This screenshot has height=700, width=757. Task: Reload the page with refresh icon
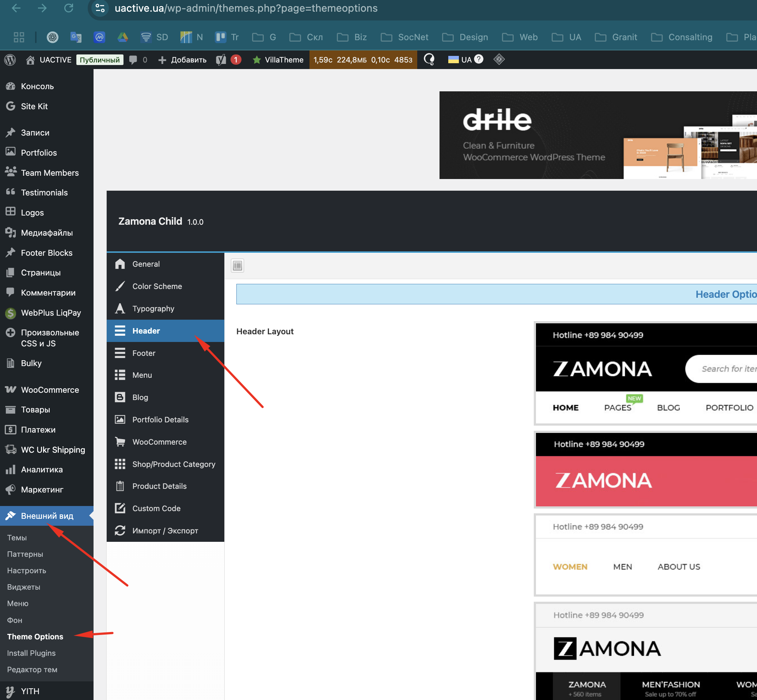[x=69, y=8]
